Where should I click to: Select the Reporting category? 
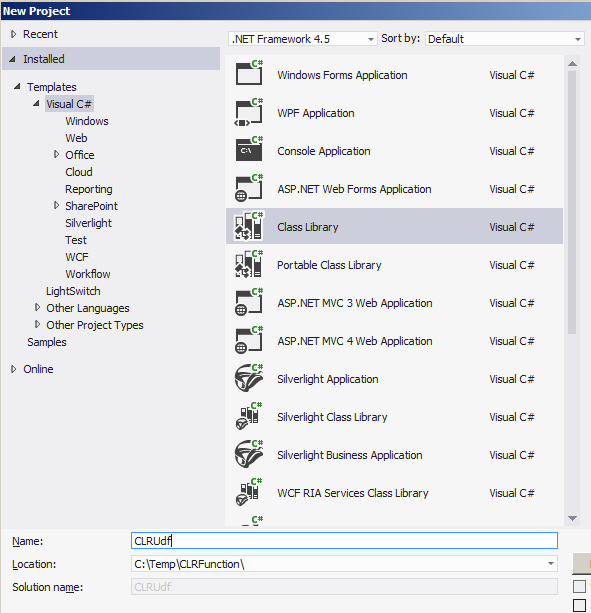(x=89, y=189)
